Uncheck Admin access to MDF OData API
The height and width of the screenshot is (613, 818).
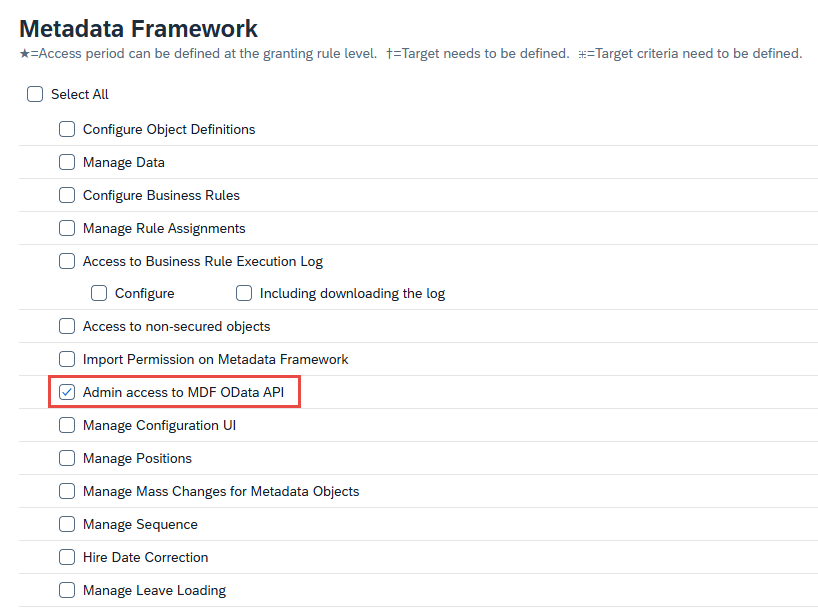(x=67, y=392)
